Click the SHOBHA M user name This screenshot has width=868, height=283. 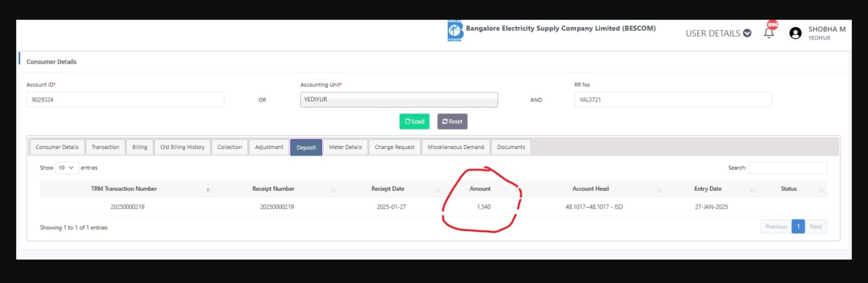pos(827,29)
